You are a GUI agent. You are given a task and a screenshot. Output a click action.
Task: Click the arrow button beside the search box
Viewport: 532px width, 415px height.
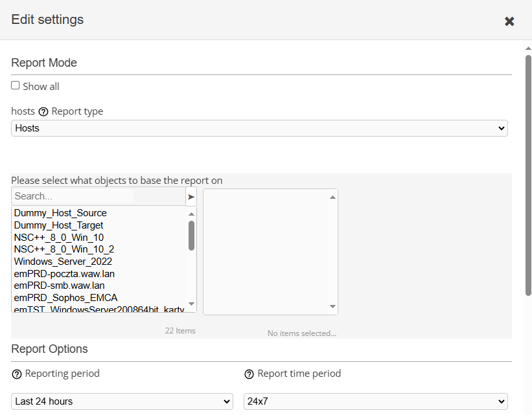(191, 197)
